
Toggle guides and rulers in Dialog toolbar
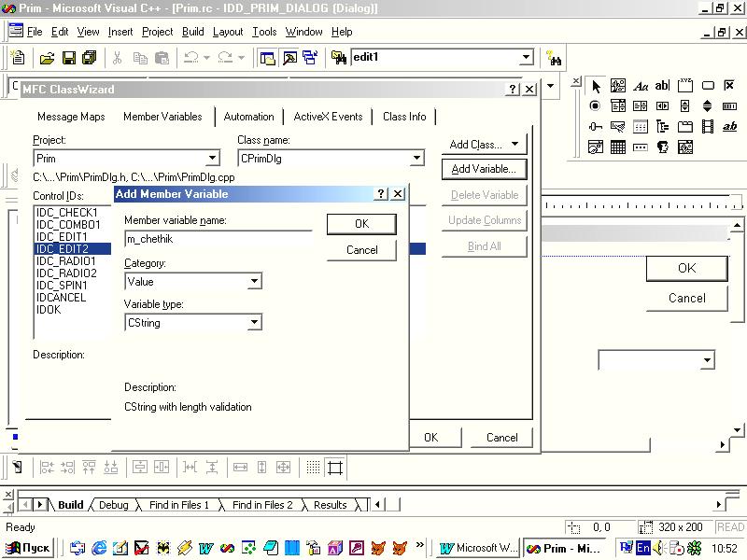coord(335,468)
